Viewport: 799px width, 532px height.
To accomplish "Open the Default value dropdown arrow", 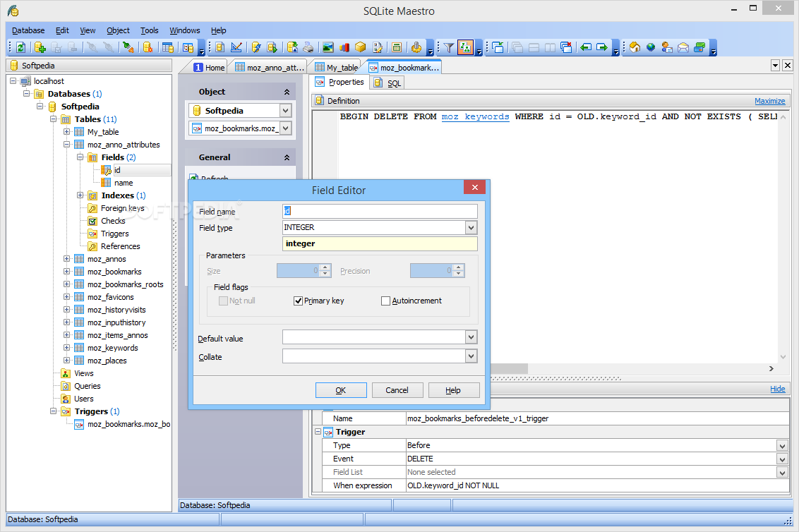I will click(x=471, y=337).
